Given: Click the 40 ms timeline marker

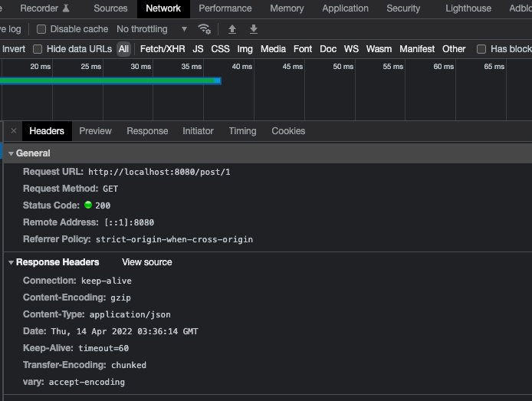Looking at the screenshot, I should [242, 67].
